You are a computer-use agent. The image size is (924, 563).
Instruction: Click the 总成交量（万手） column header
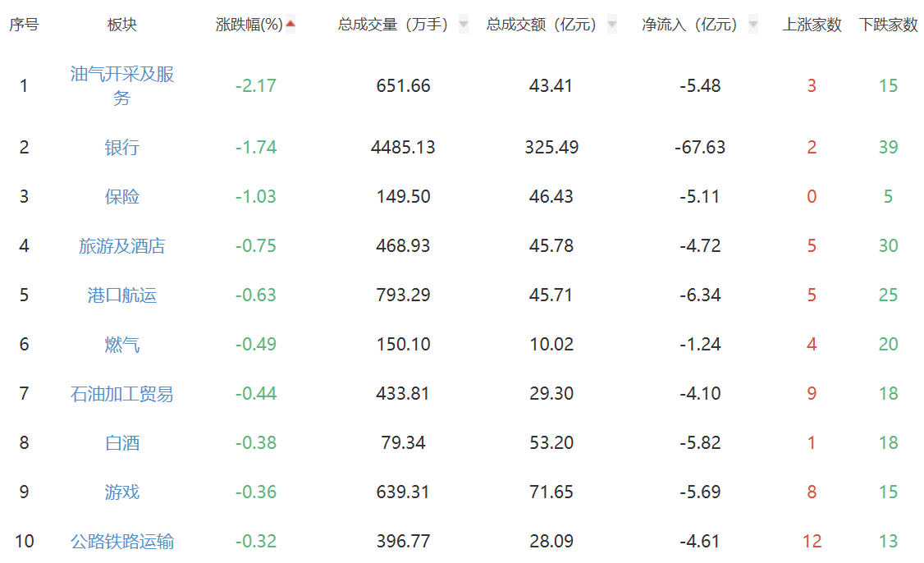(x=394, y=25)
